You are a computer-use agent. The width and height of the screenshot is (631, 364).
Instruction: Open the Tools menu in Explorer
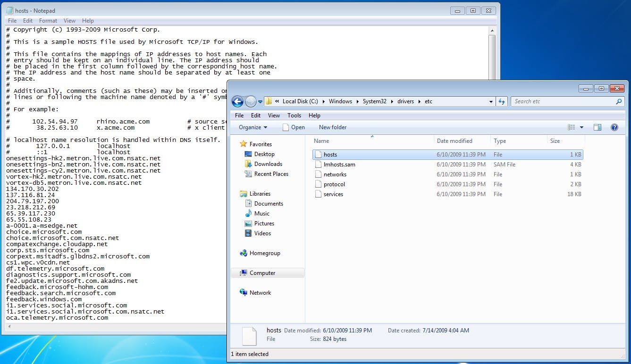(294, 115)
